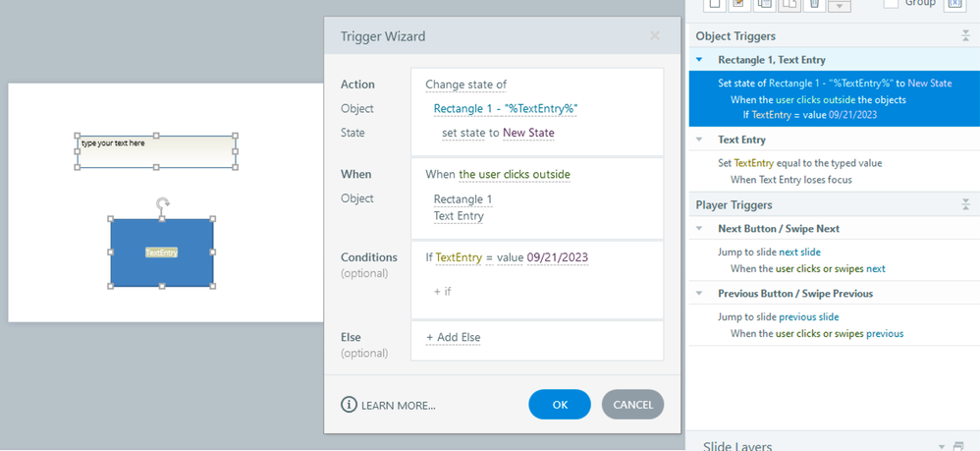The image size is (980, 451).
Task: Select 'Text Entry' in the When objects list
Action: click(459, 216)
